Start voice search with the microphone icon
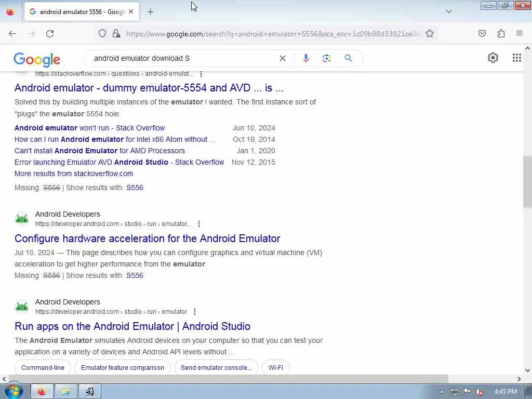Viewport: 532px width, 399px height. (x=305, y=58)
